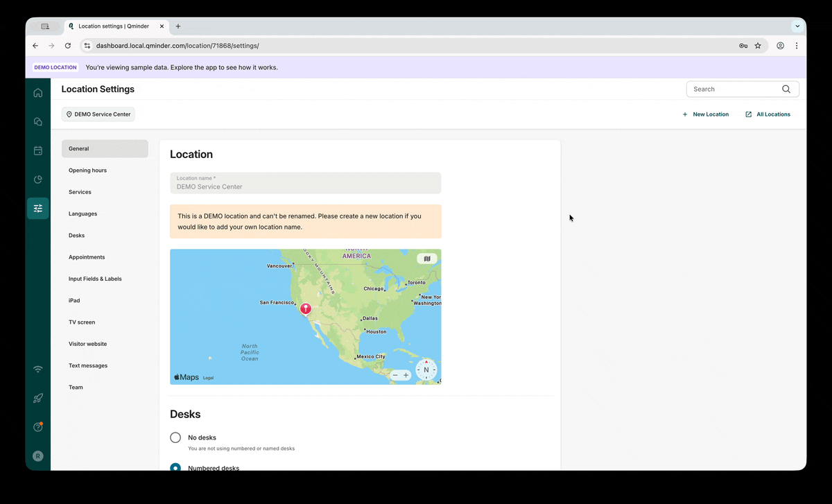832x504 pixels.
Task: Open the Home icon in the sidebar
Action: point(38,93)
